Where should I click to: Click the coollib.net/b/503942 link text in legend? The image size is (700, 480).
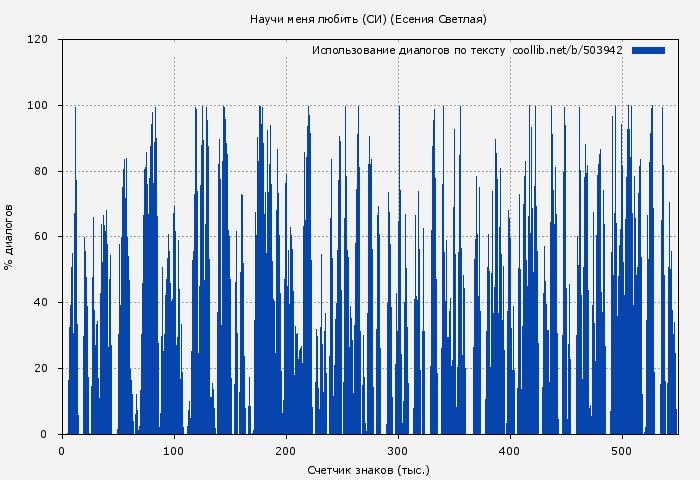(x=567, y=50)
